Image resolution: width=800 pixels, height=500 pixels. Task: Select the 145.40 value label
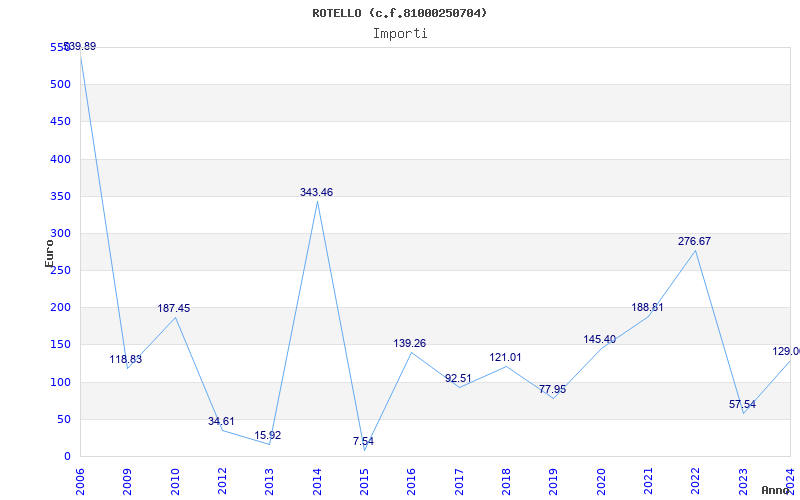tap(599, 339)
